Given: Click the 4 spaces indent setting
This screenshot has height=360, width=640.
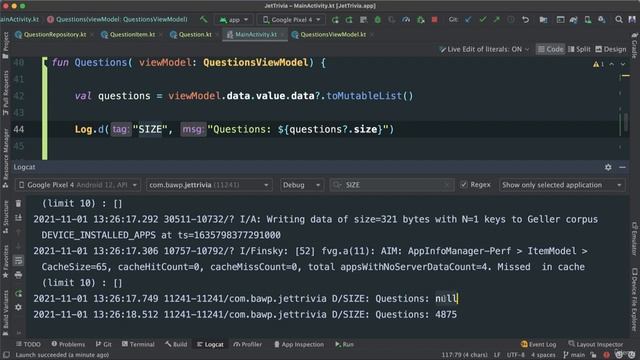Looking at the screenshot, I should (x=543, y=355).
